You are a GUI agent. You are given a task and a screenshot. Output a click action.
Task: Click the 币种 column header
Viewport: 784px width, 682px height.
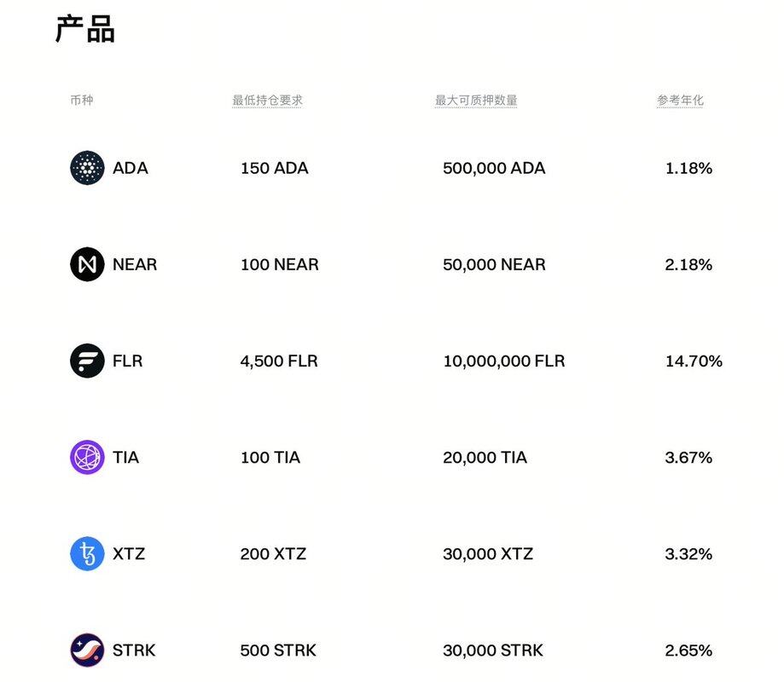[x=82, y=101]
